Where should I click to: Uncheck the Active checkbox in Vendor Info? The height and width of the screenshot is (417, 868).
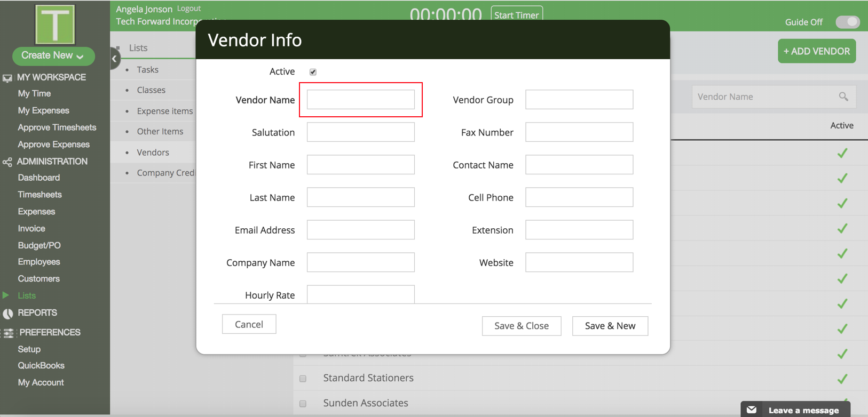coord(313,72)
